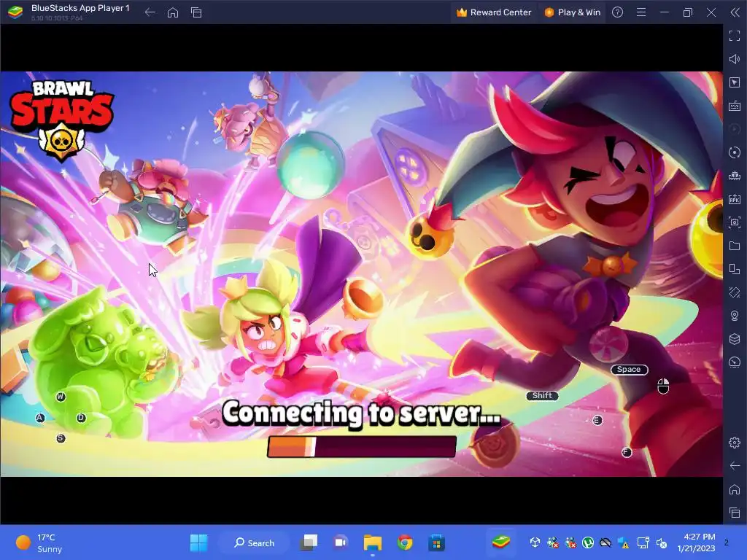
Task: Click the E key overlay
Action: 597,420
